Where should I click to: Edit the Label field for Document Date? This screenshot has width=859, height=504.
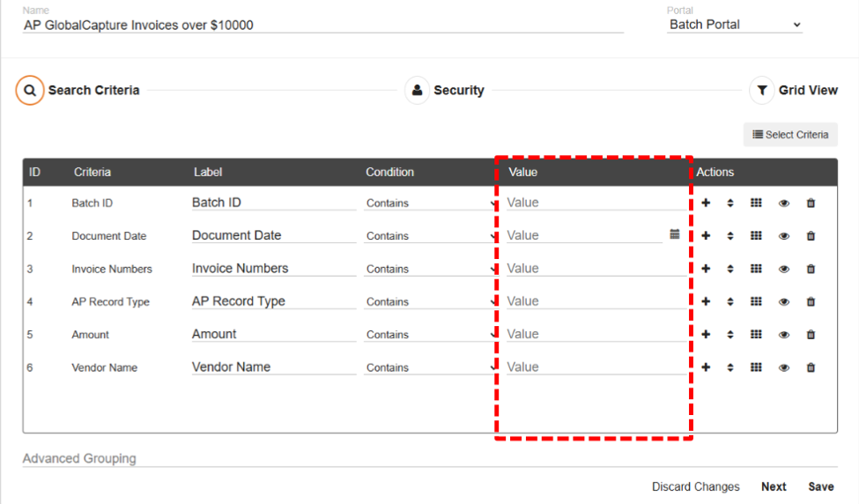tap(274, 235)
